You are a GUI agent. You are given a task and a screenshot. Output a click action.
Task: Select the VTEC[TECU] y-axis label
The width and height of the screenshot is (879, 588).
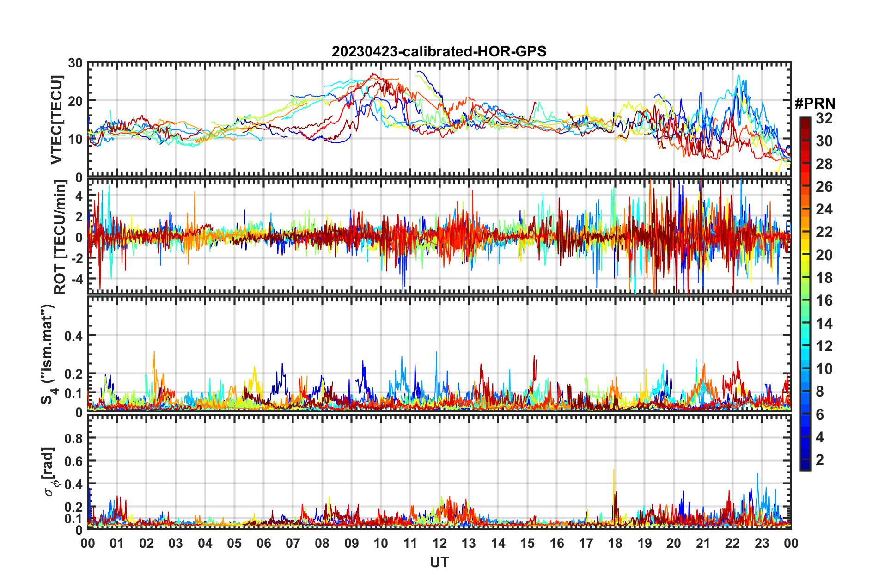tap(56, 120)
